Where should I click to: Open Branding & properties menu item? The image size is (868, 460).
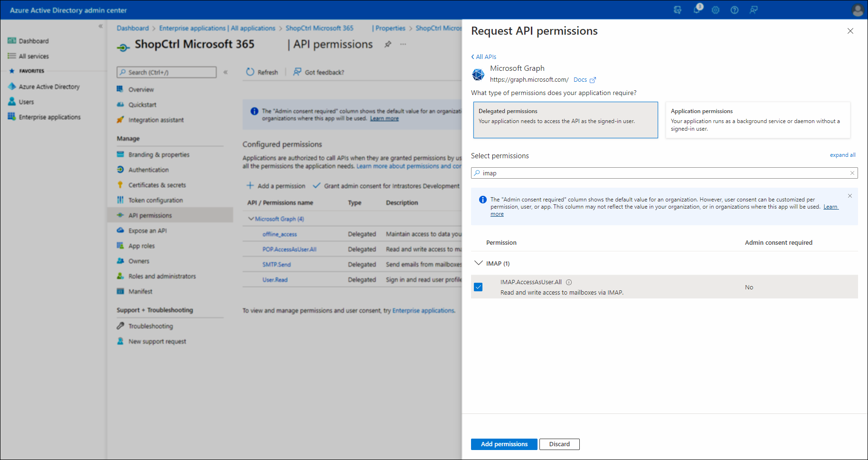159,154
